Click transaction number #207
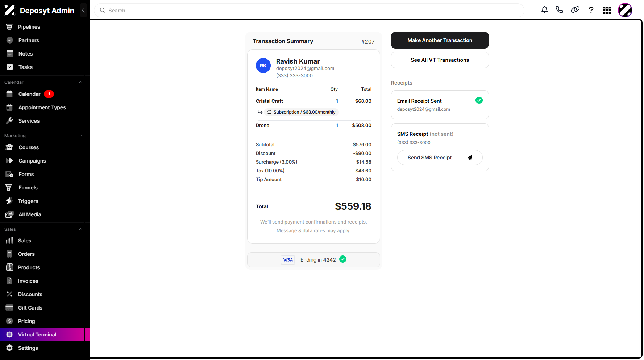The height and width of the screenshot is (360, 644). [x=368, y=42]
